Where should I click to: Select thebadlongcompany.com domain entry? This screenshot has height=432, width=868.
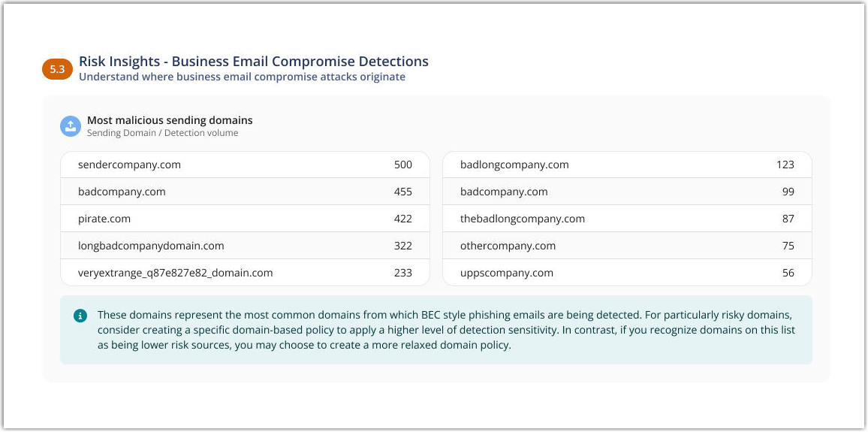click(522, 219)
